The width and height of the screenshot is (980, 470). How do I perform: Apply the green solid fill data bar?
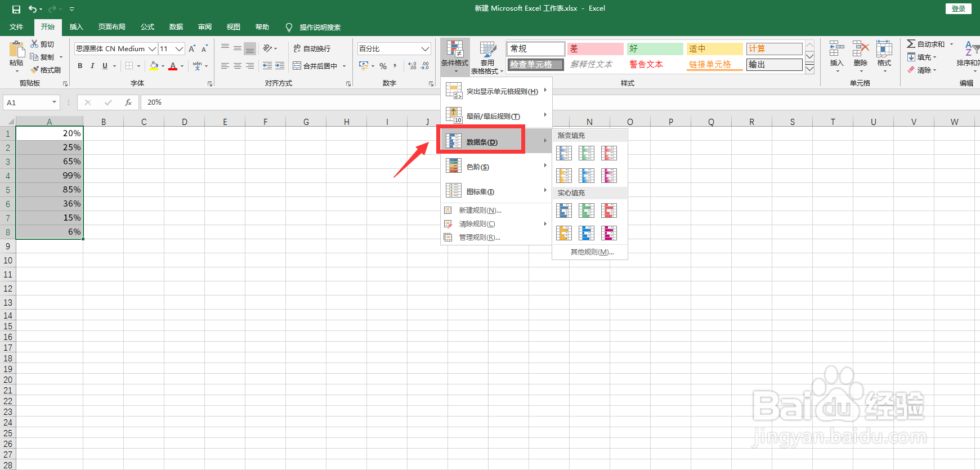click(x=587, y=211)
